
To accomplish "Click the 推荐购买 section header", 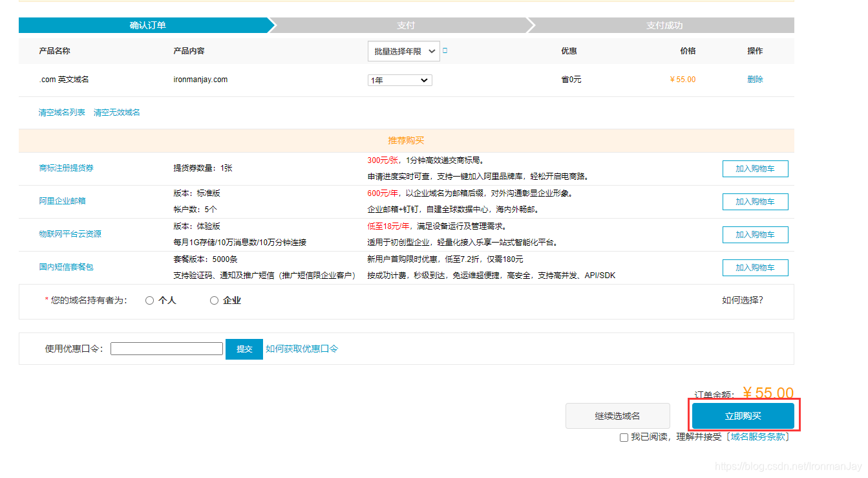I will [x=406, y=140].
